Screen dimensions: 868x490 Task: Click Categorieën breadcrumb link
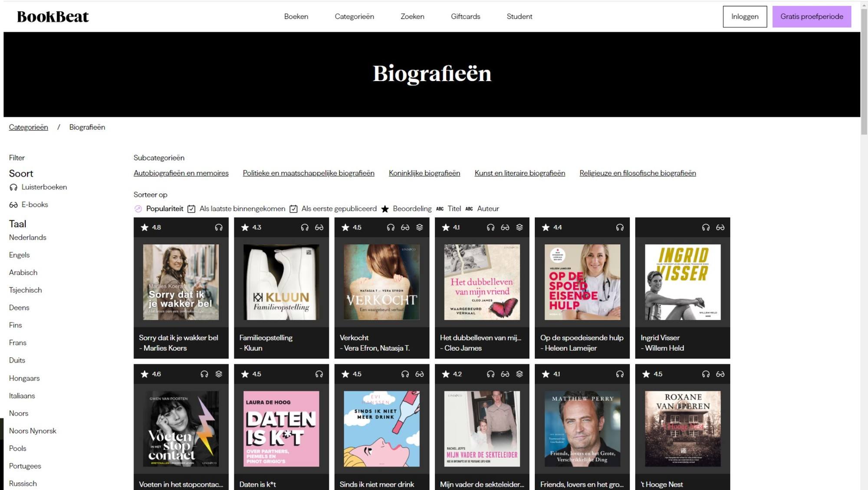[x=28, y=127]
